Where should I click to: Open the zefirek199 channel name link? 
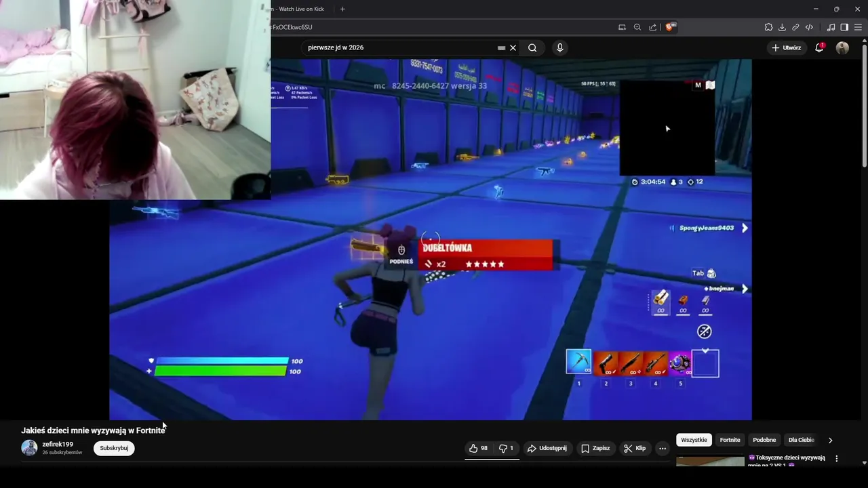pyautogui.click(x=58, y=445)
